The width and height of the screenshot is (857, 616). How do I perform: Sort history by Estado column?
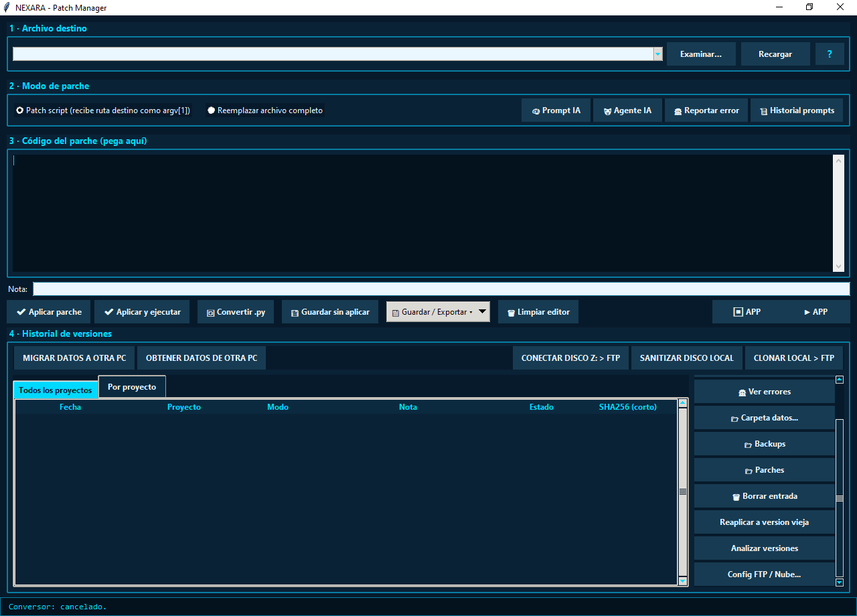pyautogui.click(x=542, y=407)
